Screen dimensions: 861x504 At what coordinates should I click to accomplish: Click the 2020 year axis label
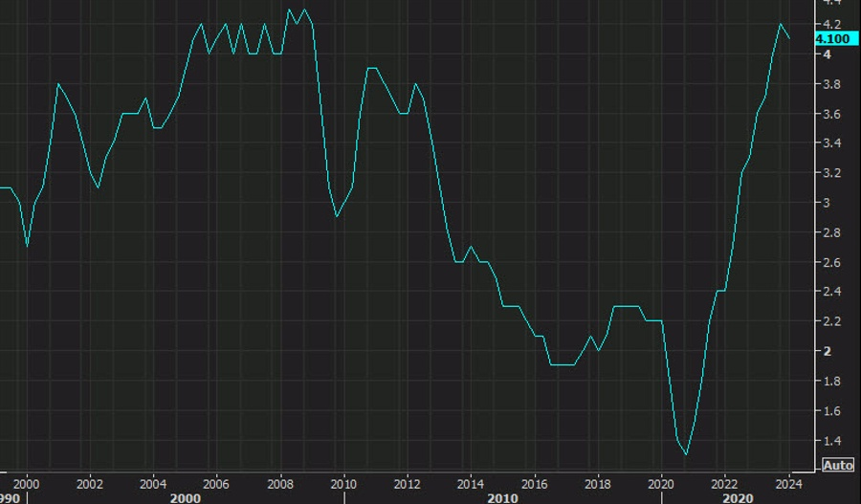661,484
